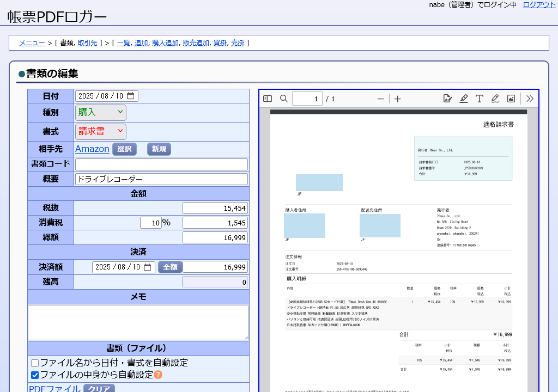Select the add text tool icon
The height and width of the screenshot is (392, 558).
pos(480,99)
